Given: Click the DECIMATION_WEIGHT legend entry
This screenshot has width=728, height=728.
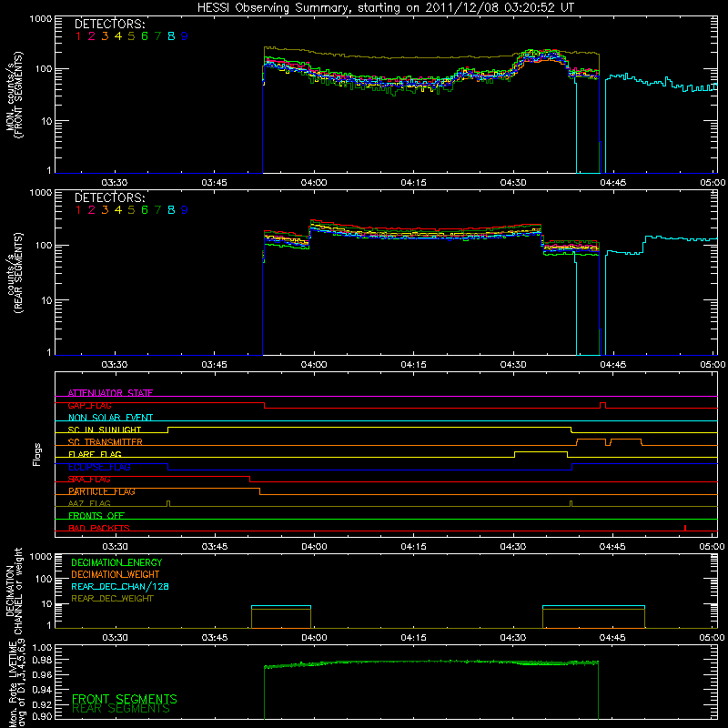Looking at the screenshot, I should tap(116, 574).
